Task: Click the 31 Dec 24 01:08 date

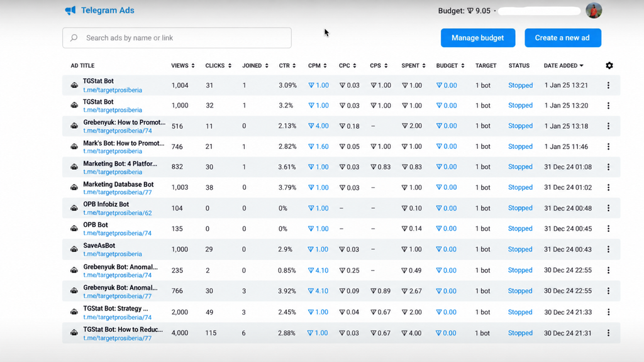Action: point(568,167)
